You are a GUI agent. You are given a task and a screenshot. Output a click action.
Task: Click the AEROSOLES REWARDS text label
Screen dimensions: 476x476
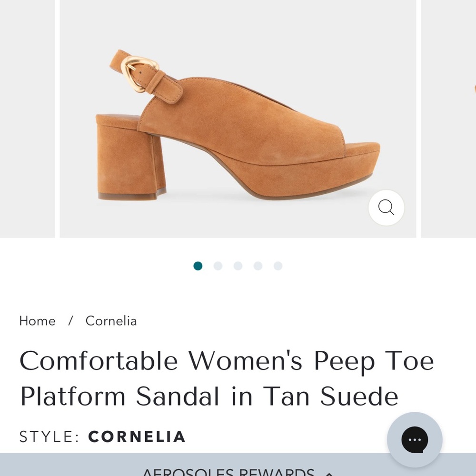pyautogui.click(x=224, y=471)
